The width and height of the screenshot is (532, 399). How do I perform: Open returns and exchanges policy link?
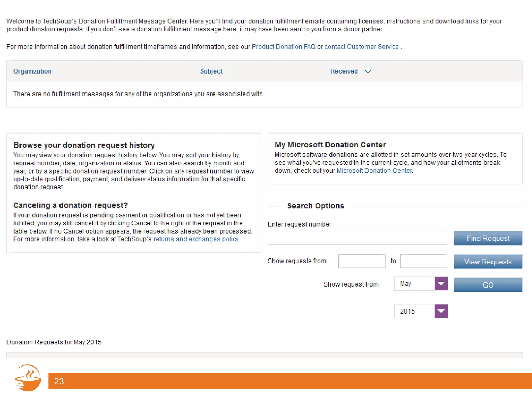pyautogui.click(x=196, y=239)
